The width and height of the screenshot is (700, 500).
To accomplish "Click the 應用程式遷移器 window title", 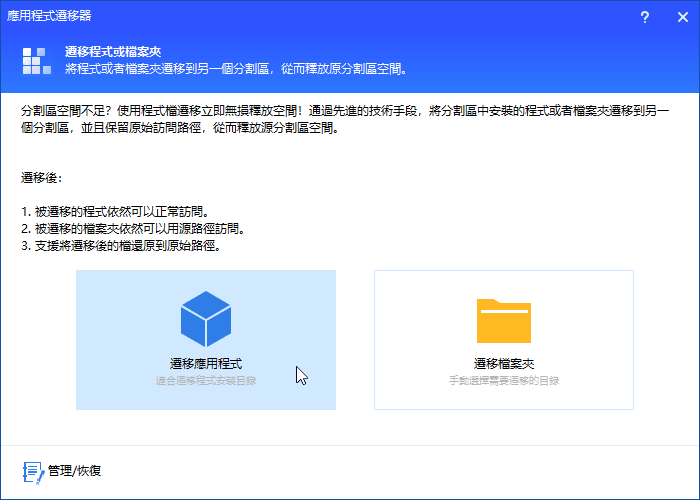I will (x=49, y=16).
